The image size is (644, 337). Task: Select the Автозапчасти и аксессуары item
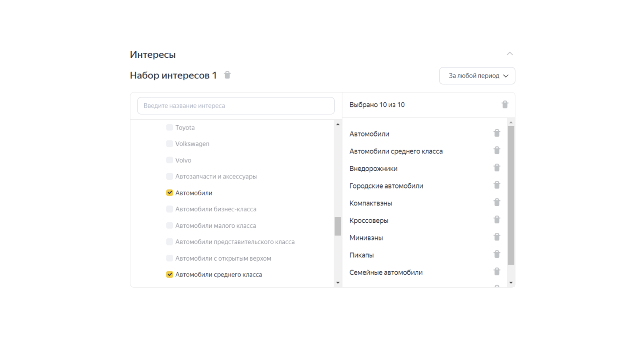[170, 176]
